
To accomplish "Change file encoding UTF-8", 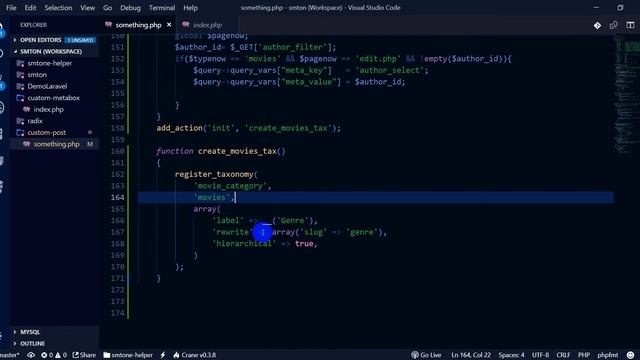I will coord(540,355).
